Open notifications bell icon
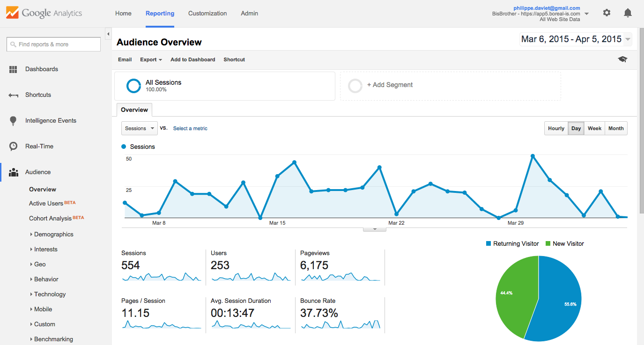The height and width of the screenshot is (345, 644). (628, 13)
